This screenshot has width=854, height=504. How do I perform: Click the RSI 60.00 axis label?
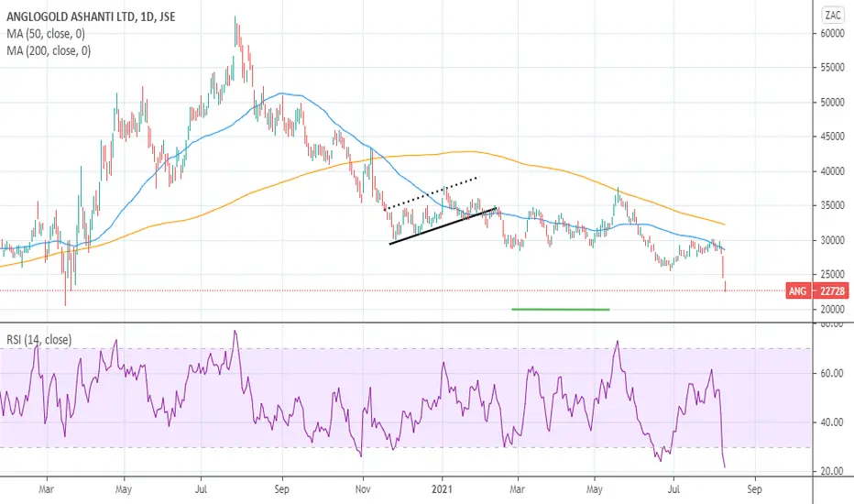pos(832,373)
